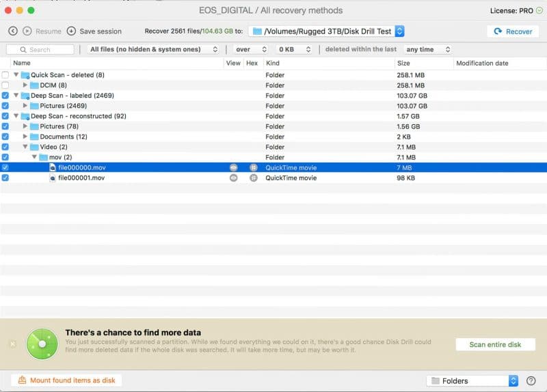Click the help question mark icon
The image size is (547, 392).
[531, 381]
